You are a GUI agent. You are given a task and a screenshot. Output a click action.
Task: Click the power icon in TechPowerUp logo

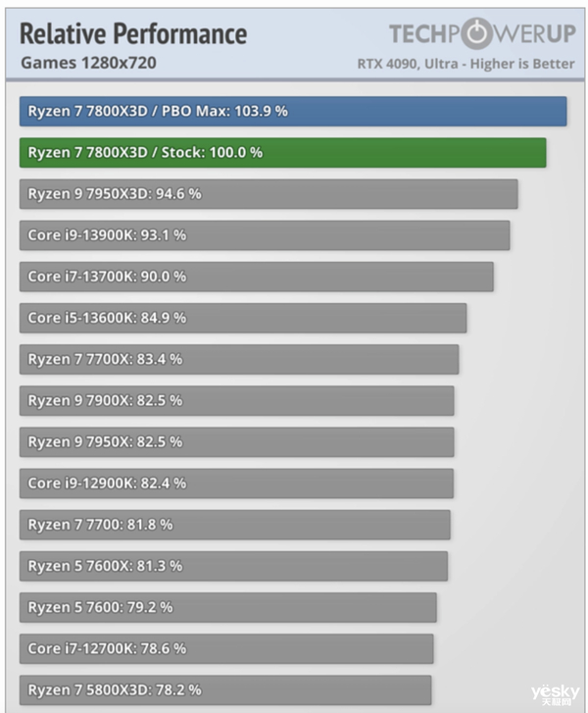pyautogui.click(x=475, y=34)
